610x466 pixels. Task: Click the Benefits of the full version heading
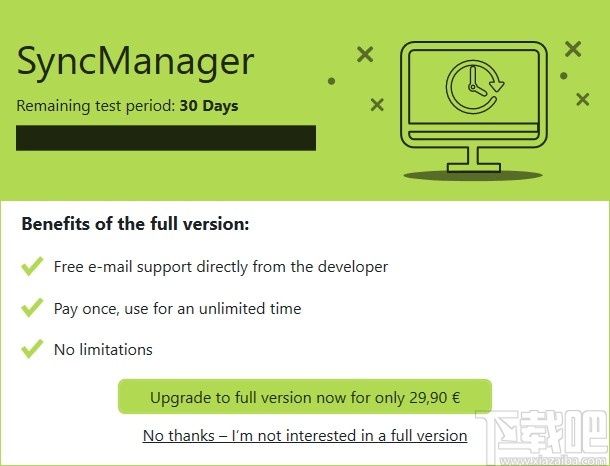point(135,224)
